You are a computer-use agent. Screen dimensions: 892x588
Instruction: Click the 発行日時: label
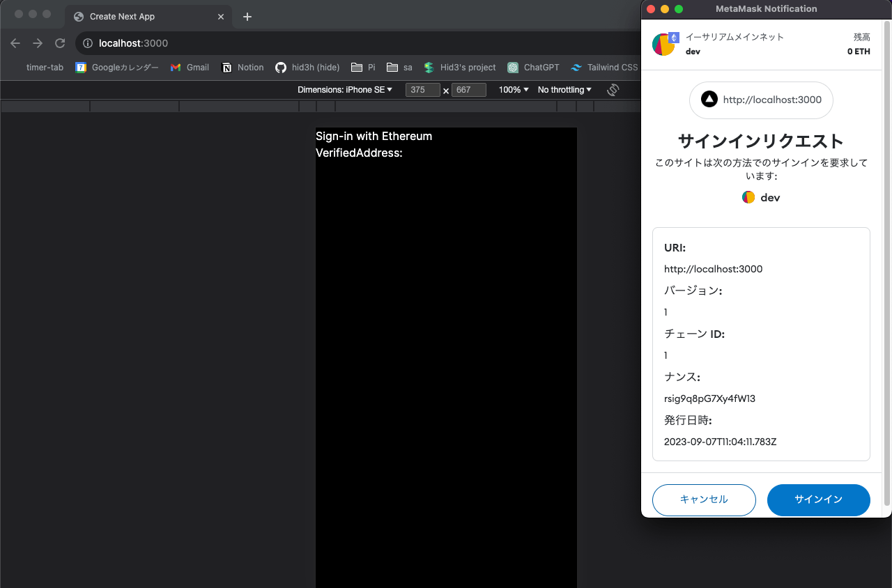point(688,420)
